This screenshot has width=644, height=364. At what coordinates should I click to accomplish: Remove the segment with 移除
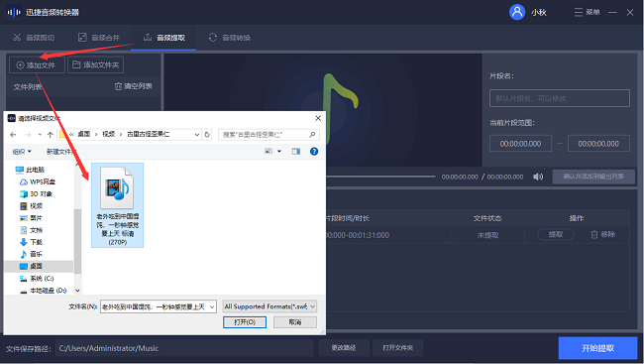click(x=603, y=234)
